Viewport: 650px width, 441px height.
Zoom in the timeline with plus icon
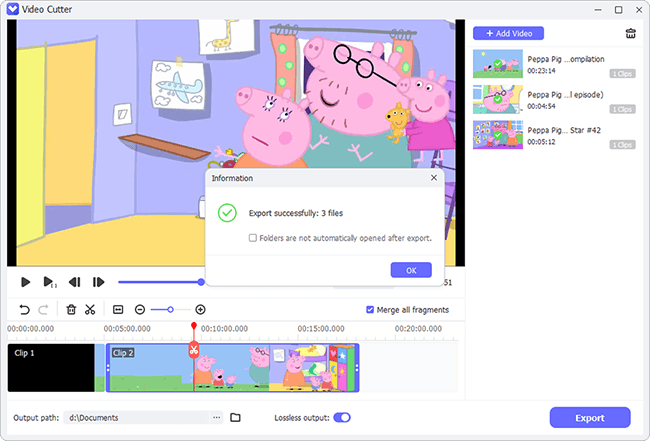click(x=200, y=310)
